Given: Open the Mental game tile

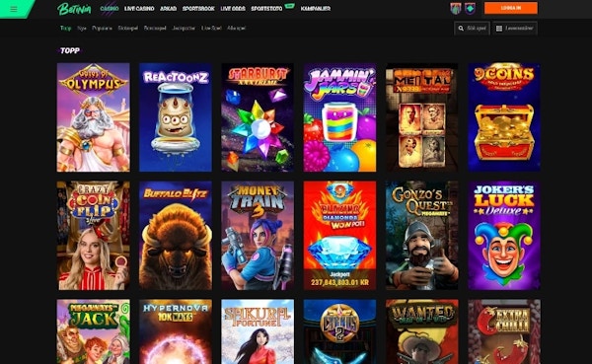Looking at the screenshot, I should pyautogui.click(x=422, y=117).
